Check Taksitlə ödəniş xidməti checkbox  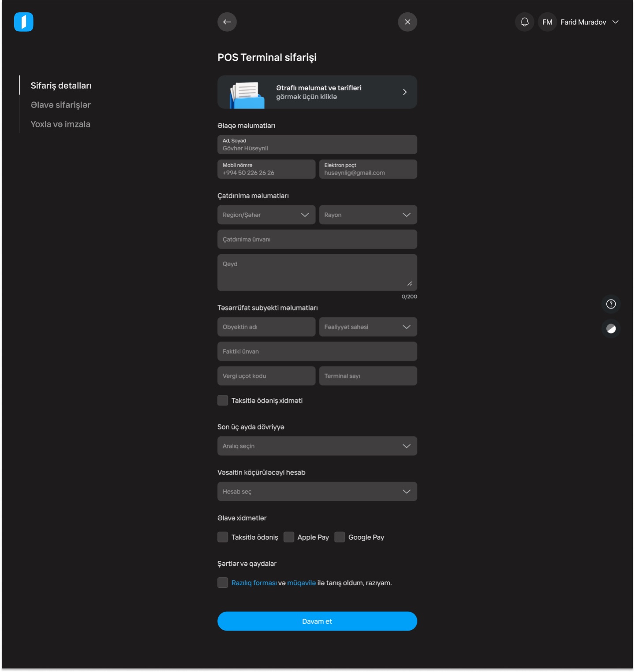[x=223, y=400]
